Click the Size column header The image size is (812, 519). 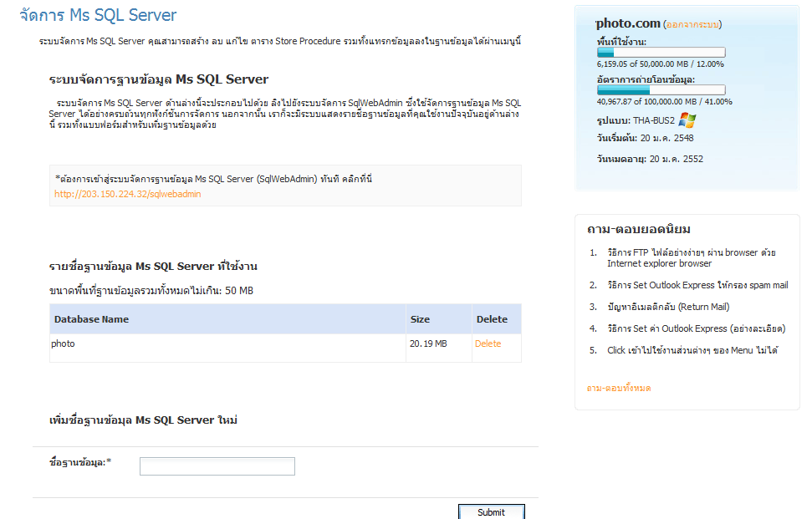pyautogui.click(x=419, y=319)
